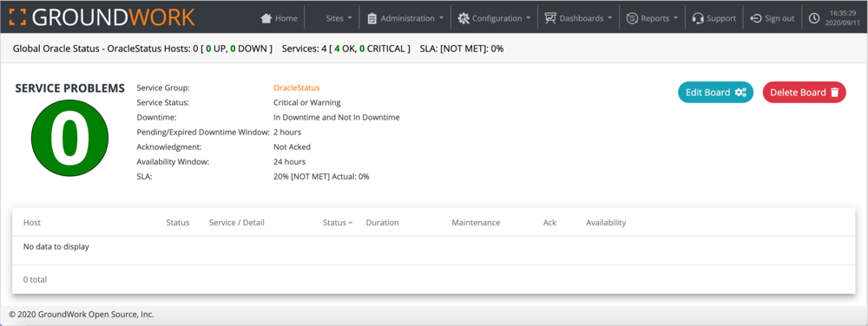The image size is (868, 326).
Task: Click the gears icon on Edit Board
Action: click(x=740, y=92)
